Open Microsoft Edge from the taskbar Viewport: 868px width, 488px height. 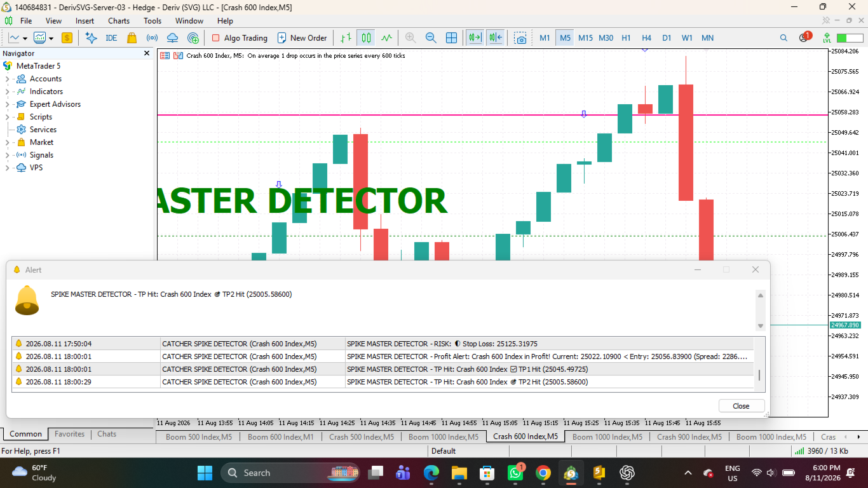click(431, 473)
